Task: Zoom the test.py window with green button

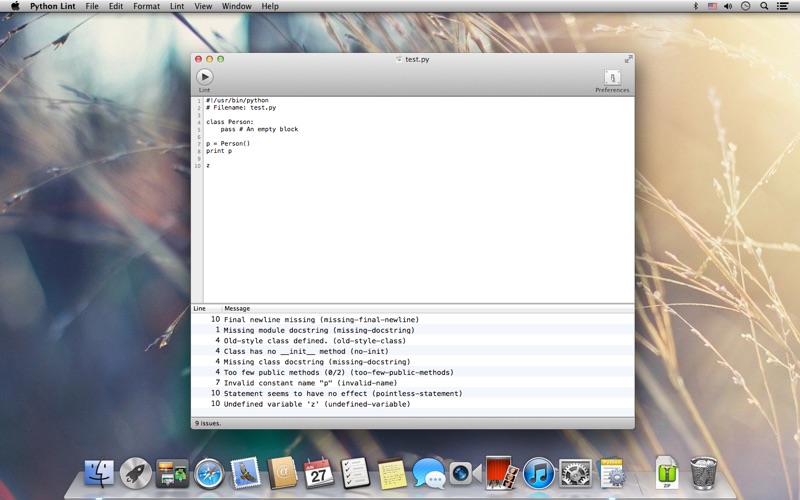Action: [220, 59]
